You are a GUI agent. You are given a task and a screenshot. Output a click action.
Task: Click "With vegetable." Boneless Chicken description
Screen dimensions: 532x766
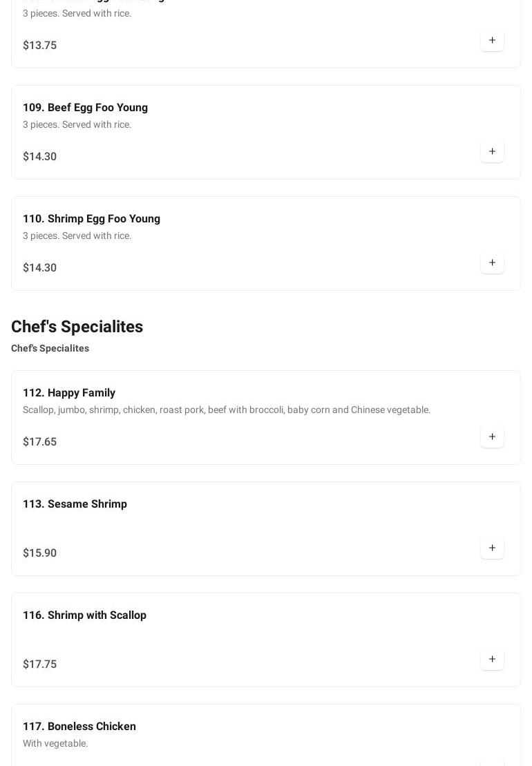[55, 744]
